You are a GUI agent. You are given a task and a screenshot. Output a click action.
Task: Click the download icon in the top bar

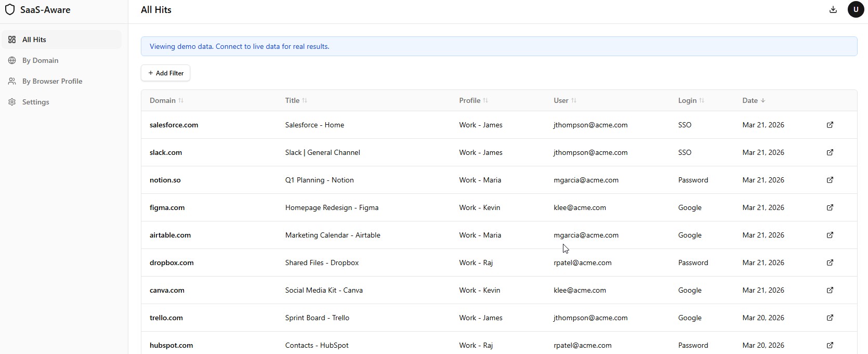click(833, 10)
